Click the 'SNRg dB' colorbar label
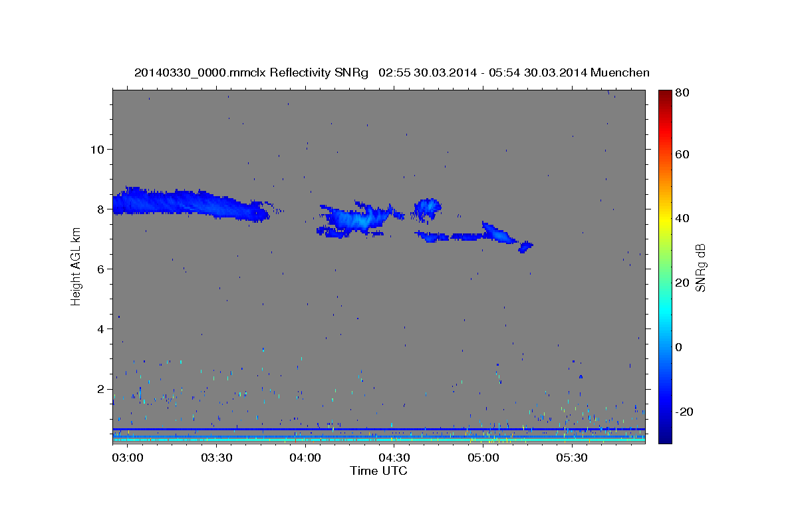Screen dimensions: 798x532 pyautogui.click(x=700, y=268)
